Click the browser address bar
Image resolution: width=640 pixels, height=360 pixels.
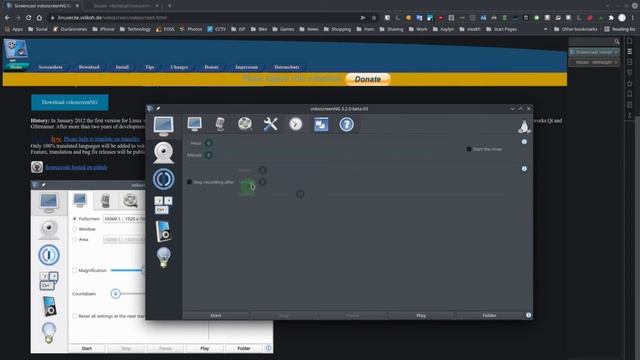(204, 18)
